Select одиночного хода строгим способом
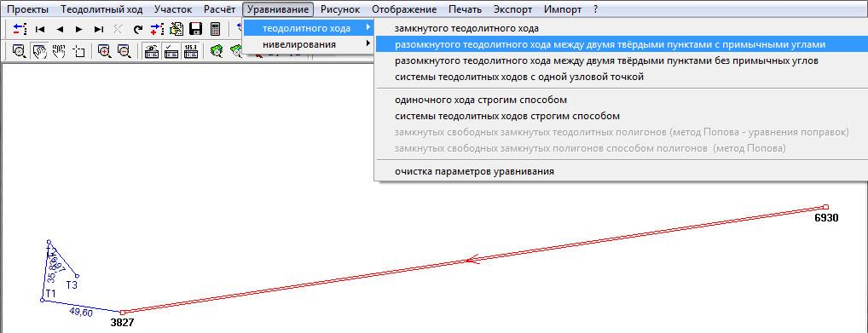This screenshot has height=333, width=868. [481, 100]
